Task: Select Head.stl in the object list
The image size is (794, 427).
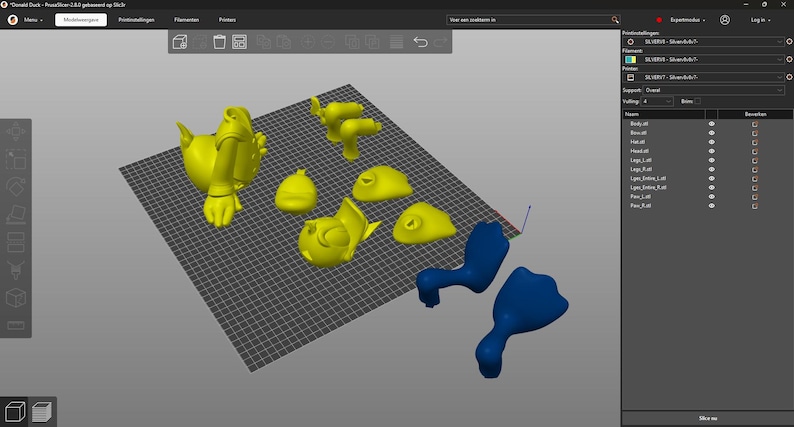Action: [x=639, y=151]
